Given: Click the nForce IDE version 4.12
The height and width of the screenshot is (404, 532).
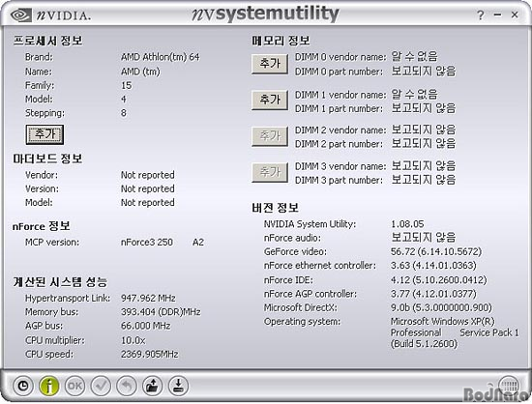Looking at the screenshot, I should (x=439, y=280).
